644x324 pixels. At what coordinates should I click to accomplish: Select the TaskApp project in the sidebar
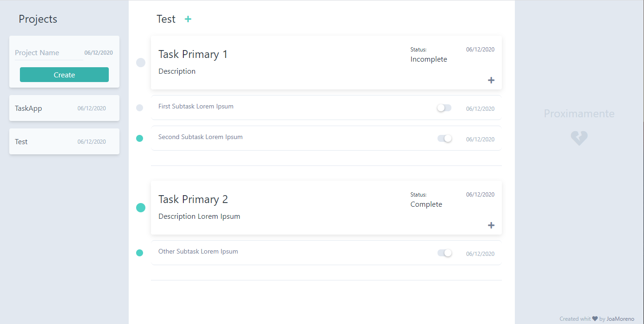pyautogui.click(x=64, y=108)
